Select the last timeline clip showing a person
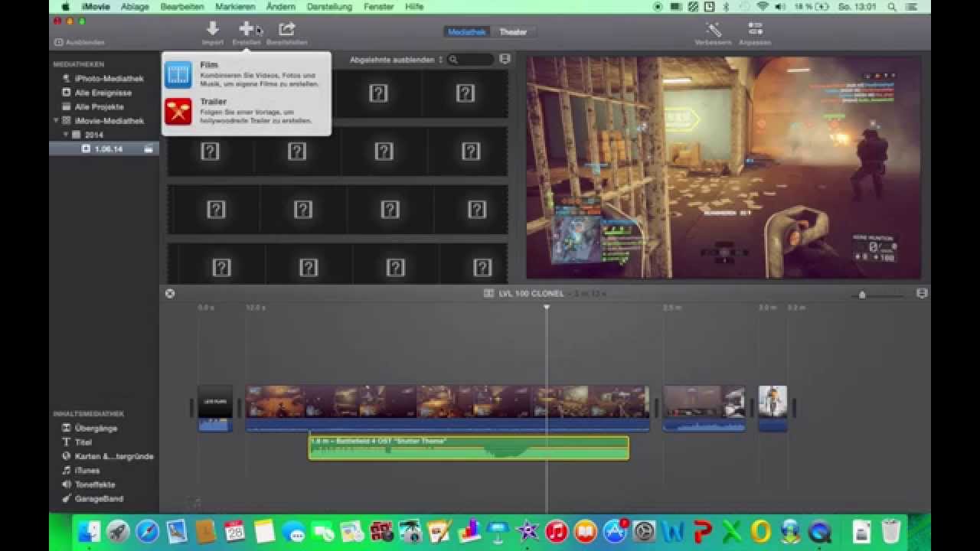980x551 pixels. (773, 408)
